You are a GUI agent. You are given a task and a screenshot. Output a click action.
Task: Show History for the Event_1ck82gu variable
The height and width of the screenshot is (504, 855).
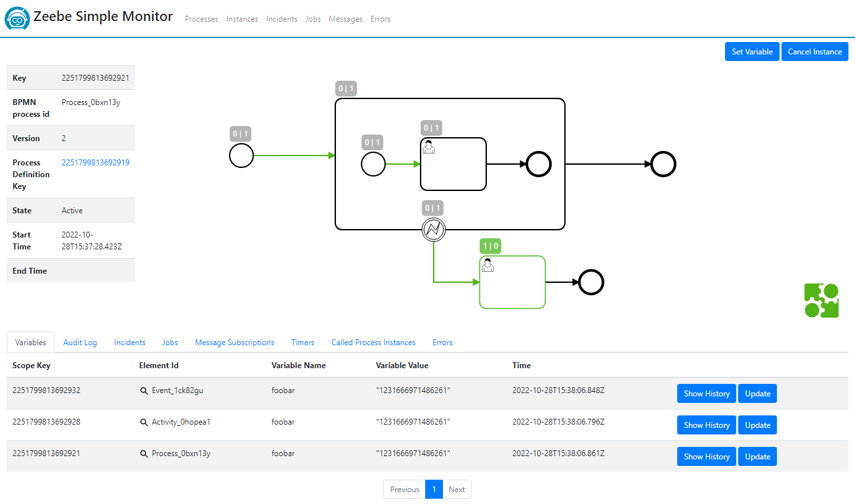[x=706, y=393]
